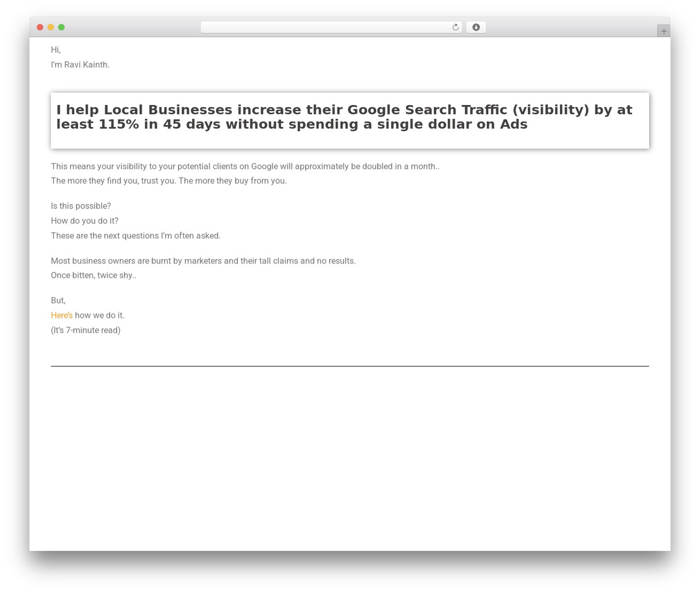This screenshot has height=593, width=700.
Task: Click the "Hi," greeting text
Action: (56, 50)
